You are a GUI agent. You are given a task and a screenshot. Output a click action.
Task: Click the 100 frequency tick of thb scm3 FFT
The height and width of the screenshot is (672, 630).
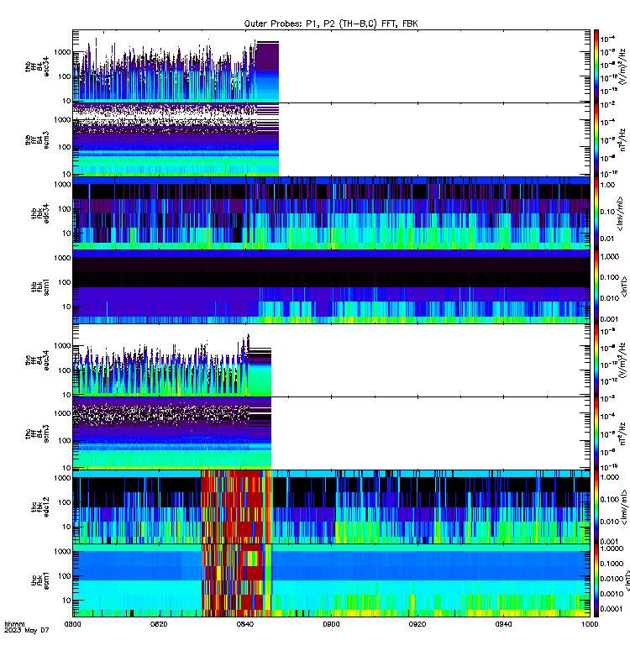tap(64, 147)
